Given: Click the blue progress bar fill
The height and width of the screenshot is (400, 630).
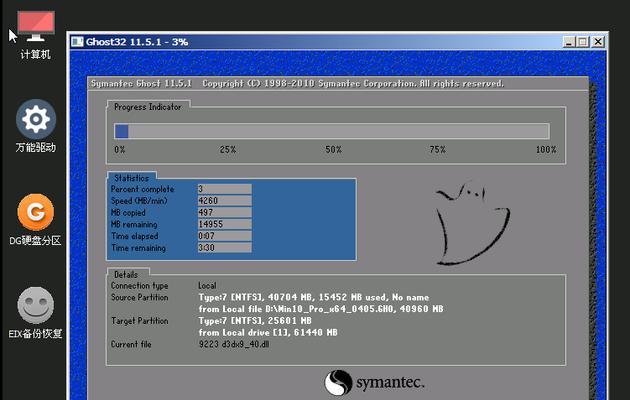Looking at the screenshot, I should [x=121, y=131].
